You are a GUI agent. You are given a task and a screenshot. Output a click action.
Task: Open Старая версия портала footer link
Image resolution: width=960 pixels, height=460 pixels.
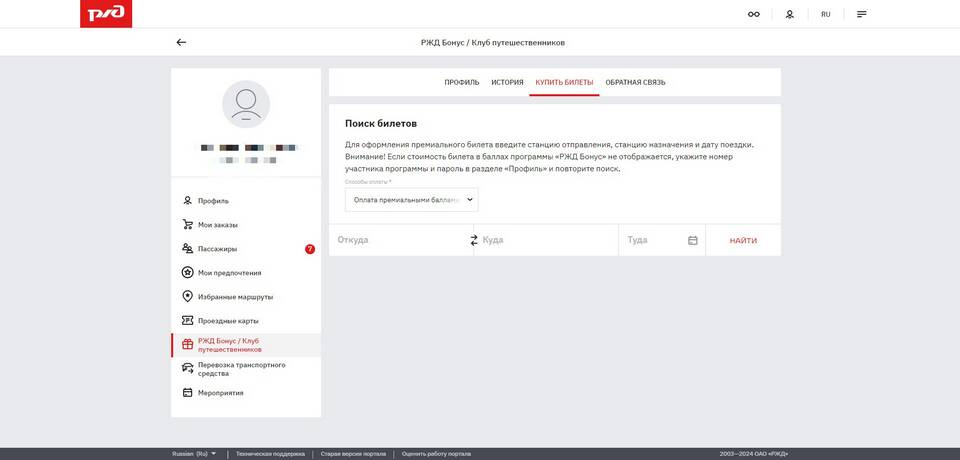coord(353,454)
